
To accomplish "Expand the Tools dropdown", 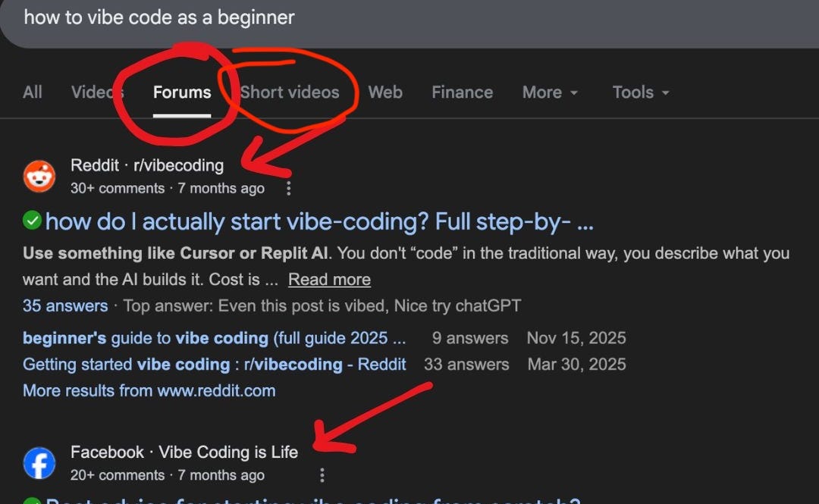I will coord(640,92).
